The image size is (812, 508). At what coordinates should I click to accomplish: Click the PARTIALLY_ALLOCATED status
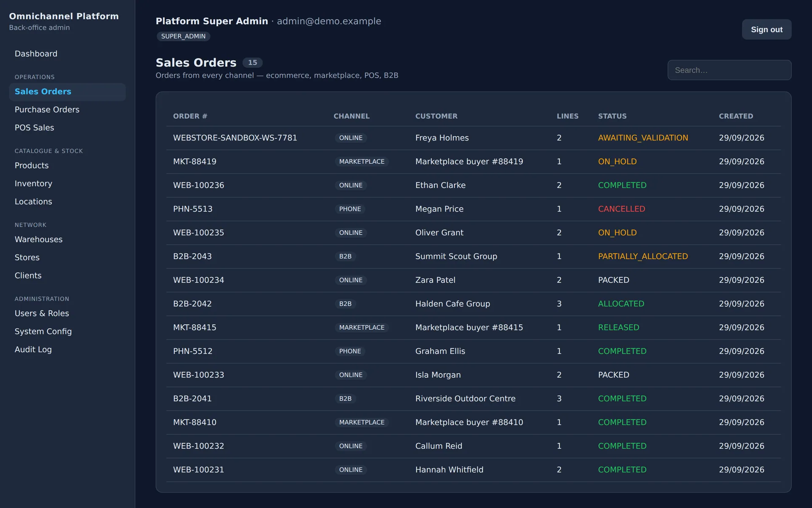tap(643, 257)
